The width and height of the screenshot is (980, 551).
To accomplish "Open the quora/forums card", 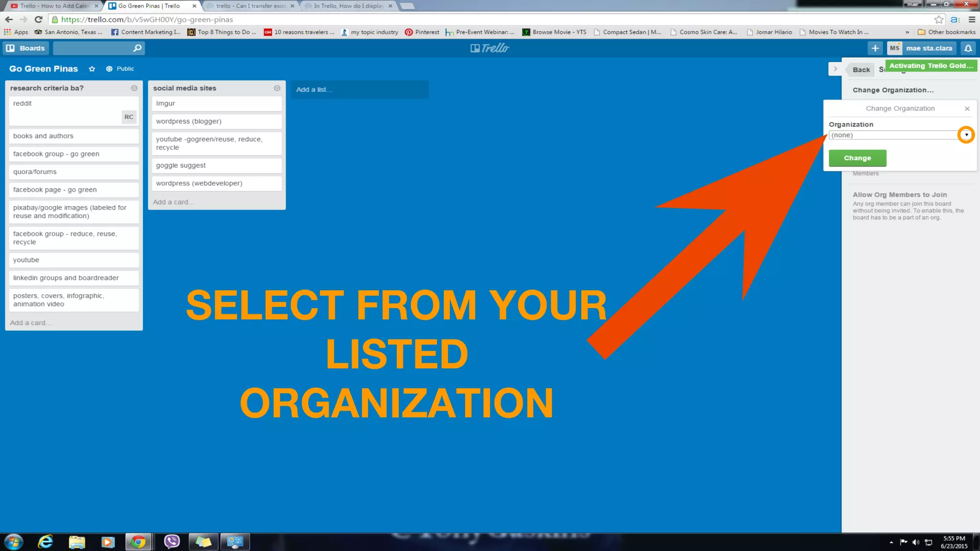I will coord(74,172).
